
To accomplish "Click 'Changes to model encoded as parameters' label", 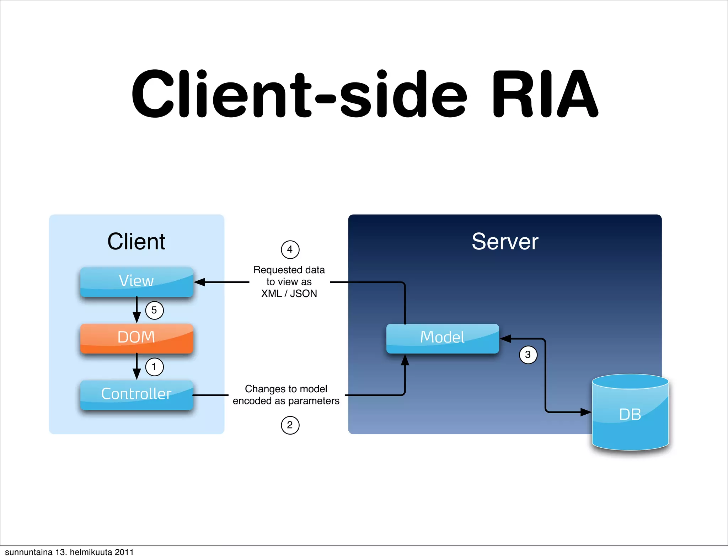I will pos(286,395).
